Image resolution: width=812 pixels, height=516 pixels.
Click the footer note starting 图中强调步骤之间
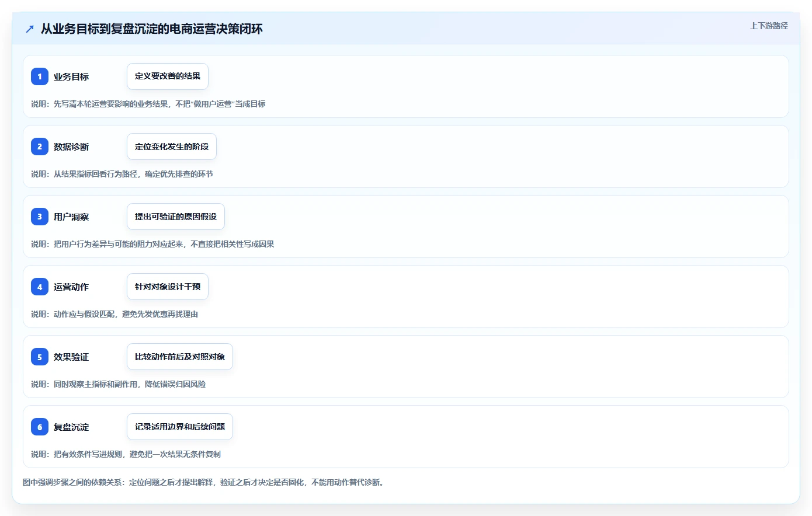point(204,482)
